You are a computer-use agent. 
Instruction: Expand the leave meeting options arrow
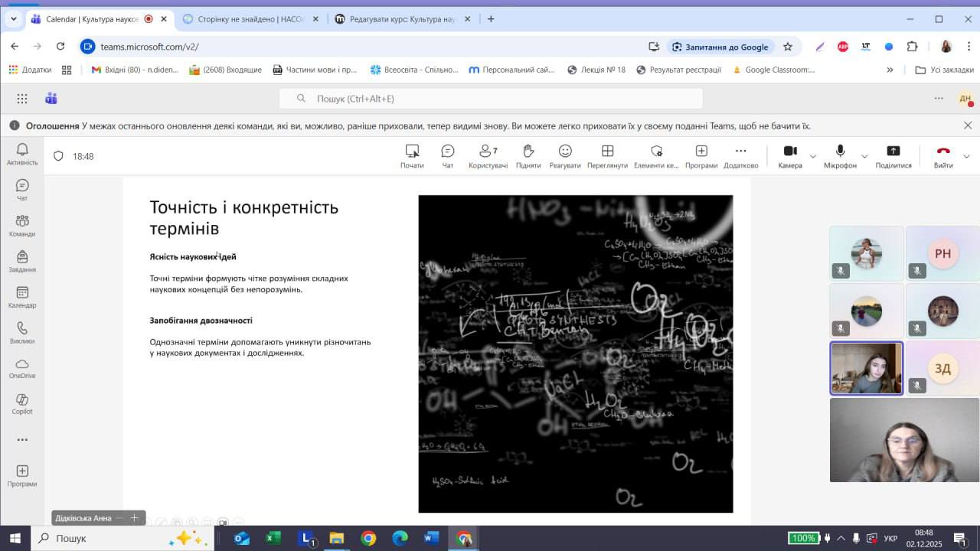tap(966, 157)
